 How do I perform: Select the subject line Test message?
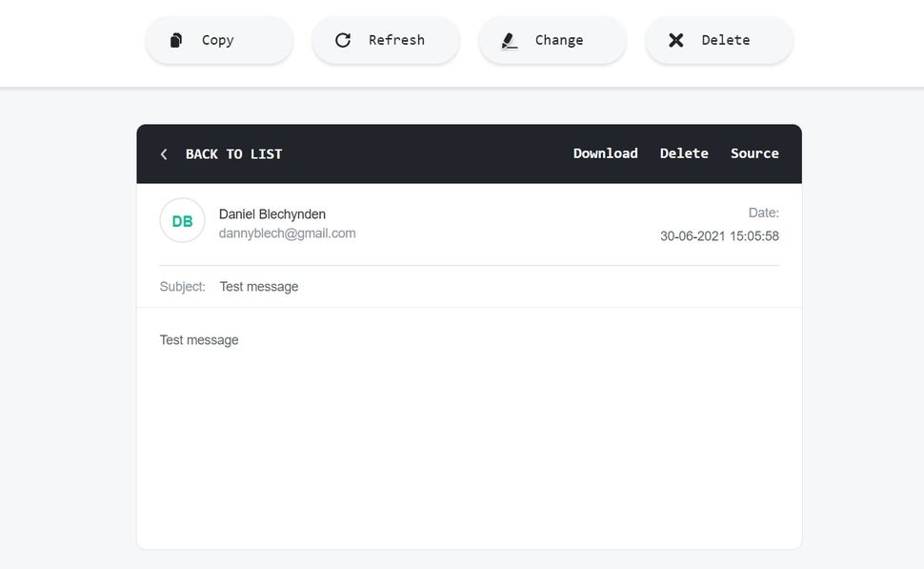coord(258,286)
